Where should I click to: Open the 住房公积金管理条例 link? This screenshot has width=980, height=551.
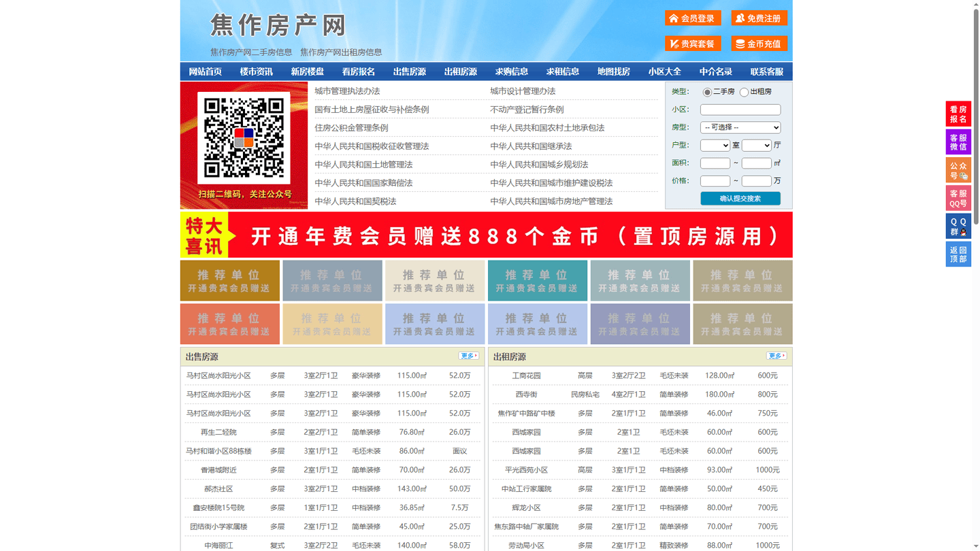351,128
